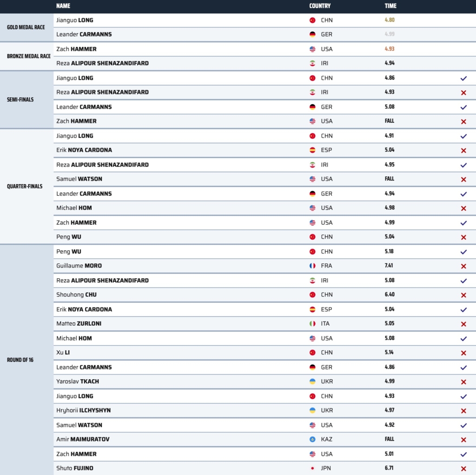476x475 pixels.
Task: Select the Gold Medal Race section label
Action: click(x=26, y=27)
